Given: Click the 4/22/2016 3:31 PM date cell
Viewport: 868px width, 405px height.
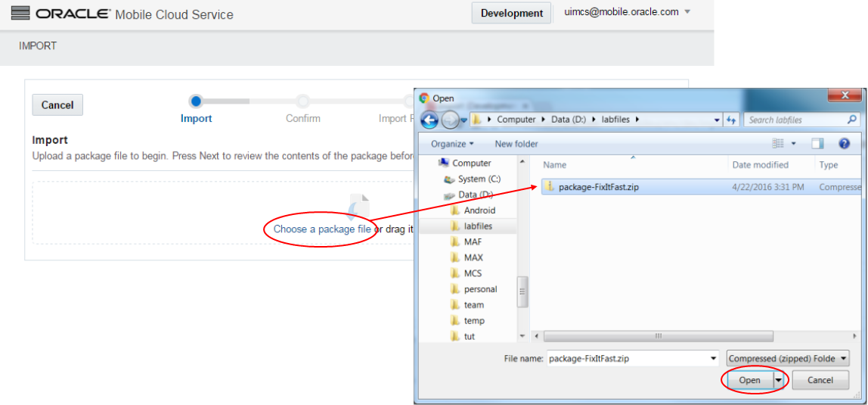Looking at the screenshot, I should click(767, 187).
